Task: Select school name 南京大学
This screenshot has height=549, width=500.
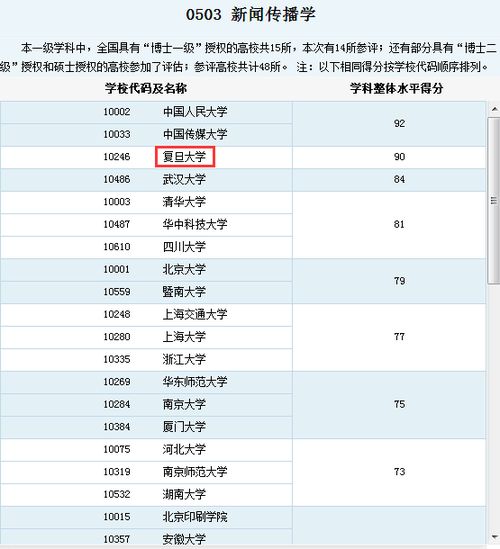Action: click(x=184, y=404)
